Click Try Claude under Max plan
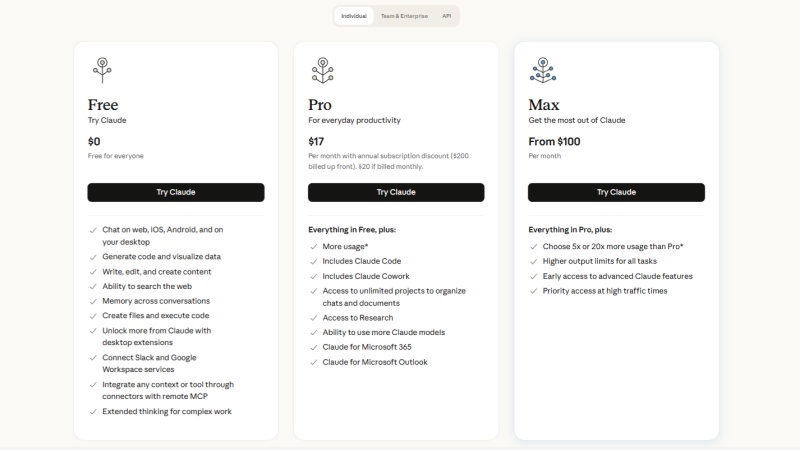 616,192
